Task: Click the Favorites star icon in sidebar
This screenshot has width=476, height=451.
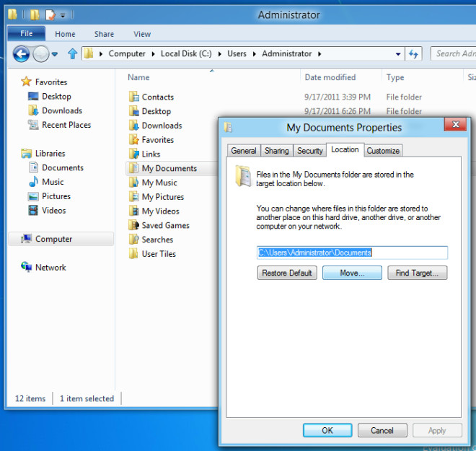Action: click(x=26, y=82)
